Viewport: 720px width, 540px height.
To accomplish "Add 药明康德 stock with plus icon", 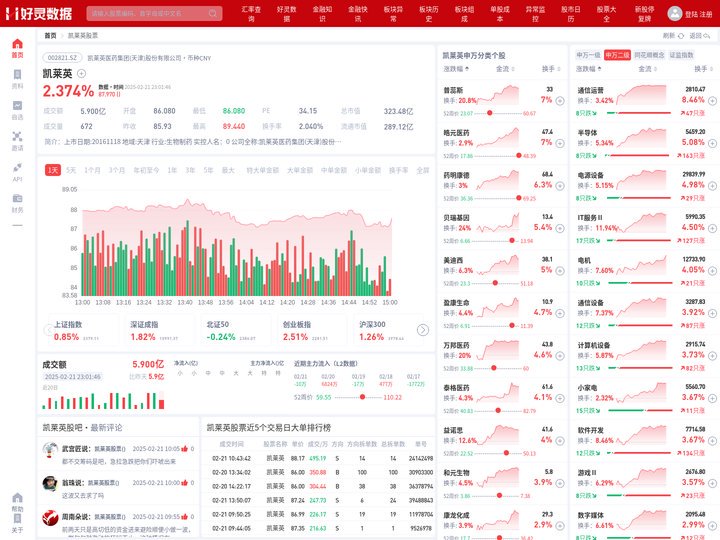I will [560, 186].
